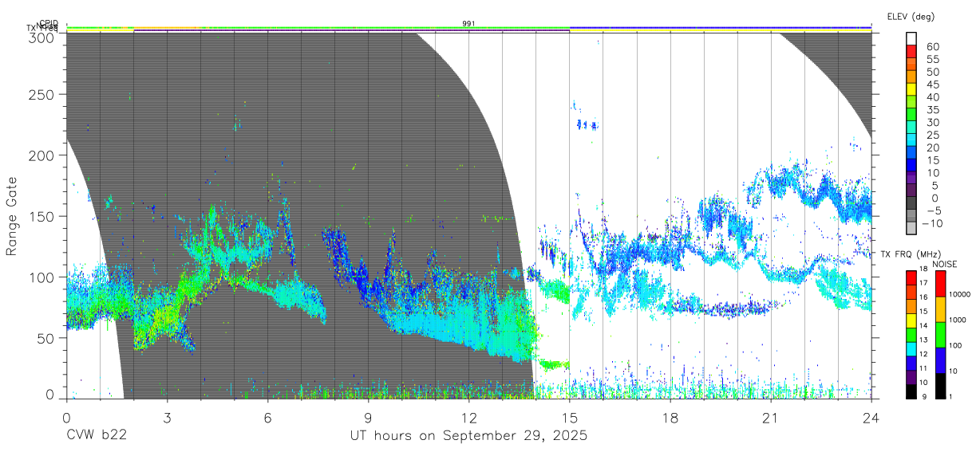Click the 'ELEV (deg)' legend title
The width and height of the screenshot is (980, 452).
tap(911, 17)
